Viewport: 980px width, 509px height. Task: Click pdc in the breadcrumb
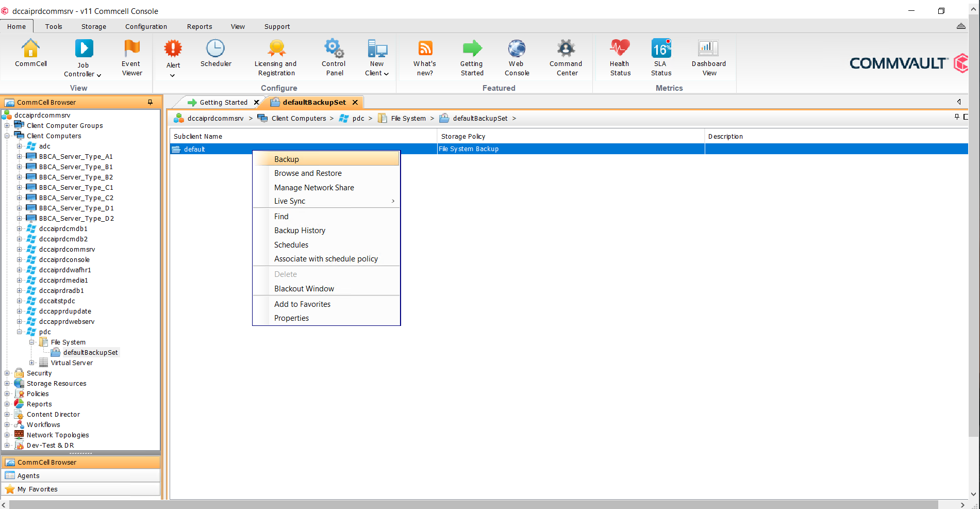pos(358,118)
